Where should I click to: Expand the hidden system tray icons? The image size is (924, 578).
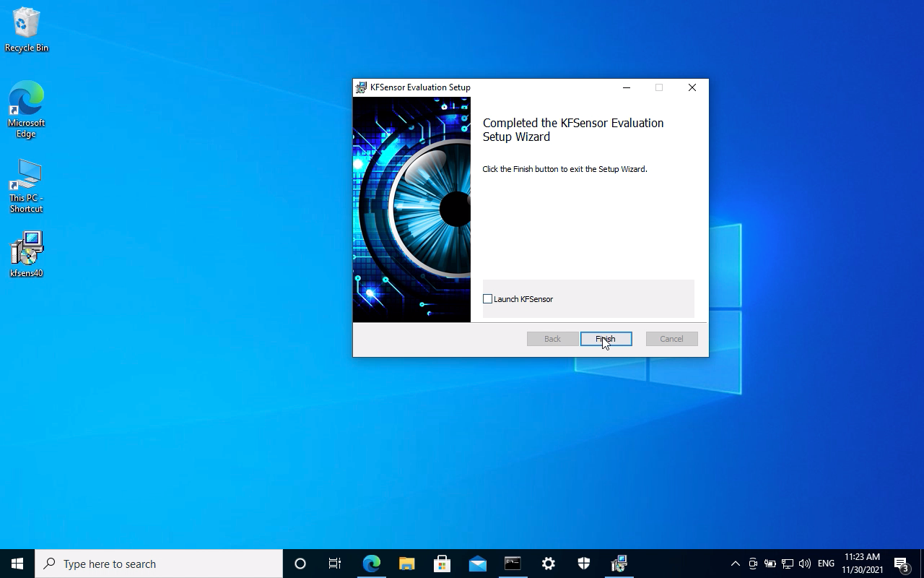click(x=735, y=564)
